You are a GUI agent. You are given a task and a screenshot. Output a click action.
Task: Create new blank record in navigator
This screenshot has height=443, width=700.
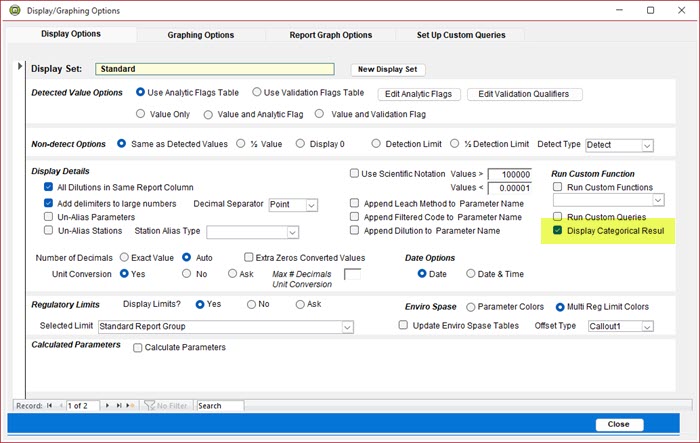click(130, 405)
